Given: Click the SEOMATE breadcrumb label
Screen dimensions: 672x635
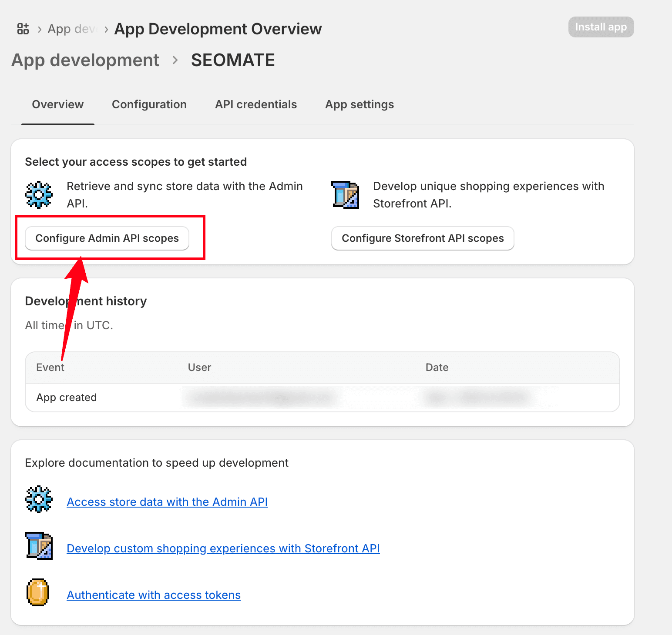Looking at the screenshot, I should pyautogui.click(x=232, y=60).
